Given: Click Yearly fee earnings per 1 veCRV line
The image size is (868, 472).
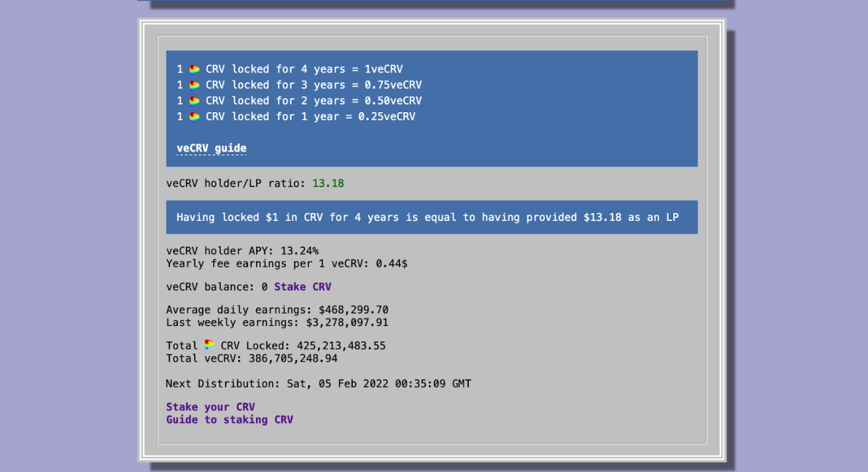Looking at the screenshot, I should pos(286,263).
